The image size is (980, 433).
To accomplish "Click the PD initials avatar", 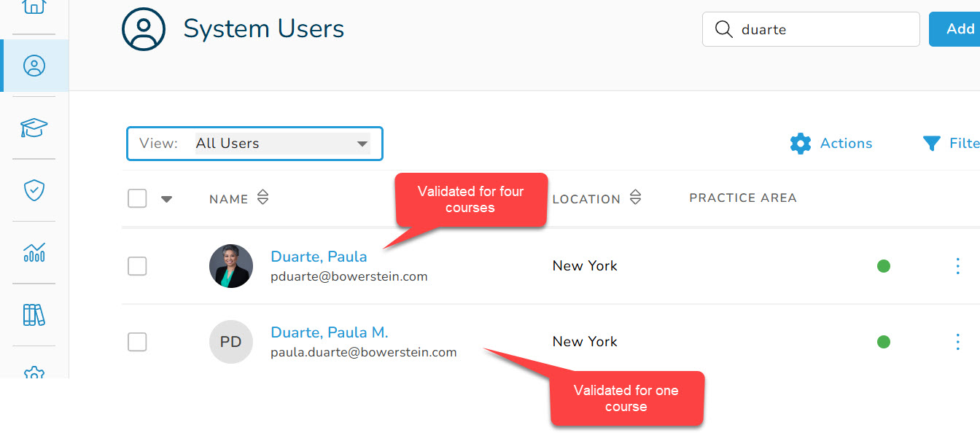I will (231, 342).
